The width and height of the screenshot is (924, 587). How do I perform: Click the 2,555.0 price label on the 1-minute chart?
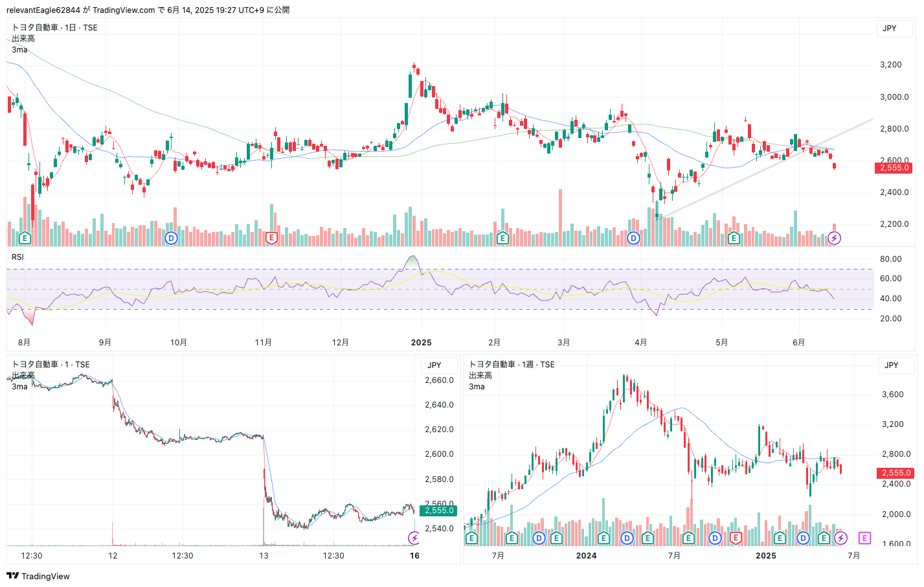[439, 511]
